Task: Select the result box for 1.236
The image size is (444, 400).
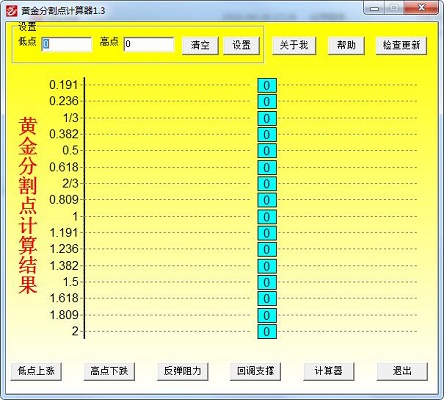Action: 267,250
